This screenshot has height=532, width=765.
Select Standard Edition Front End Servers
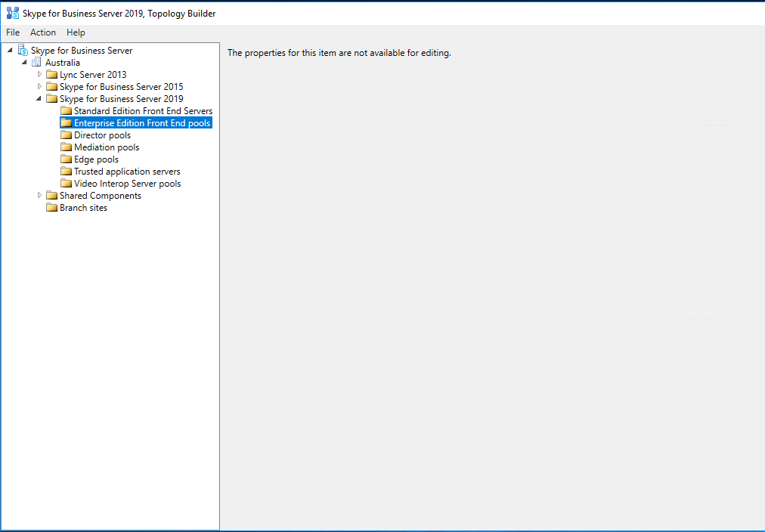tap(143, 111)
